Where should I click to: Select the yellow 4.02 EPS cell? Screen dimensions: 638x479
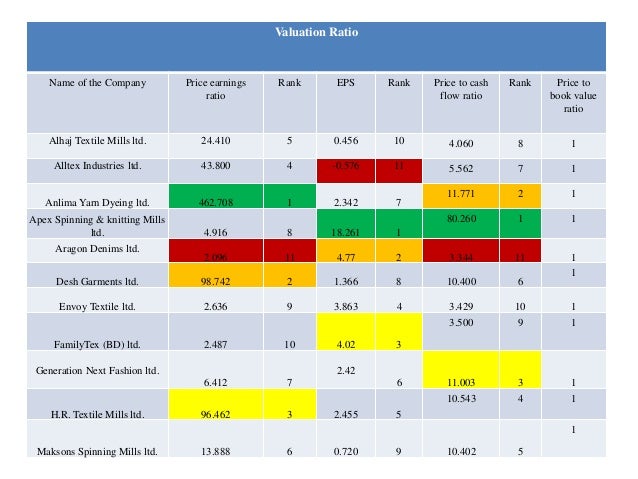point(346,332)
